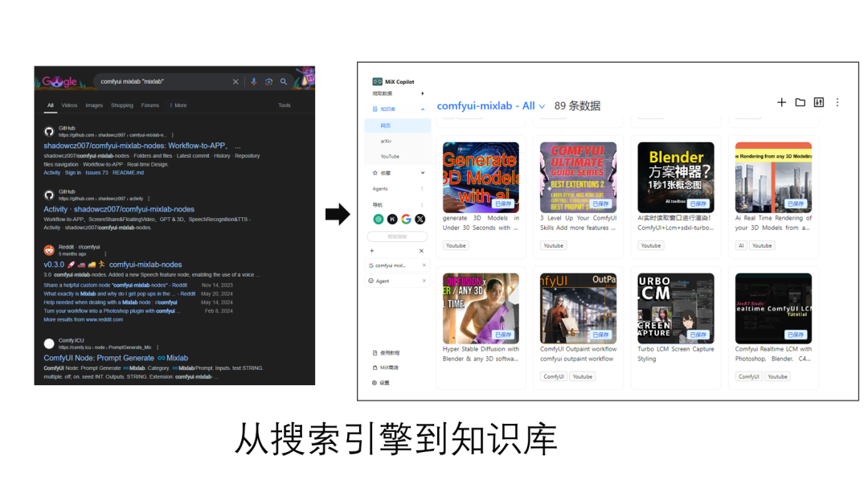
Task: Click the rounded button under shortcut icons
Action: (x=398, y=236)
